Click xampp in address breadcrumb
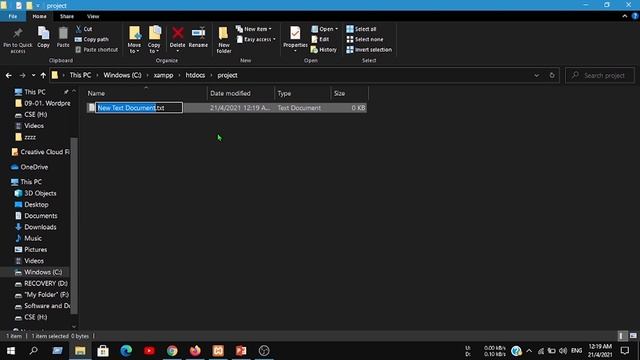This screenshot has height=360, width=640. pos(163,75)
